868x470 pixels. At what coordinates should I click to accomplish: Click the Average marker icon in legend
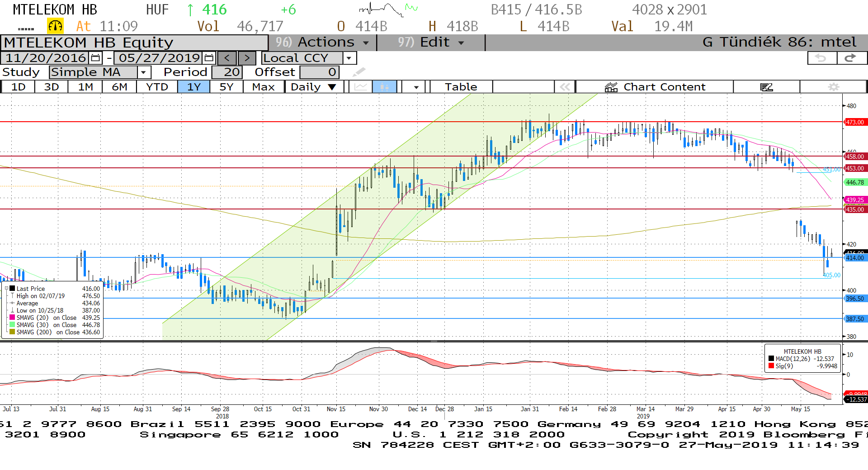point(13,303)
